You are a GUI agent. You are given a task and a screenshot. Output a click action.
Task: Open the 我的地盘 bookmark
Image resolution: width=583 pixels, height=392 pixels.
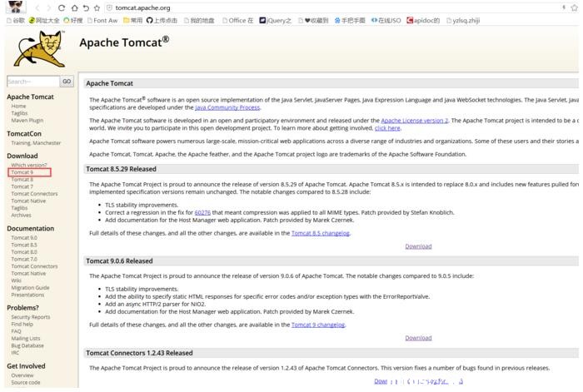tap(199, 21)
